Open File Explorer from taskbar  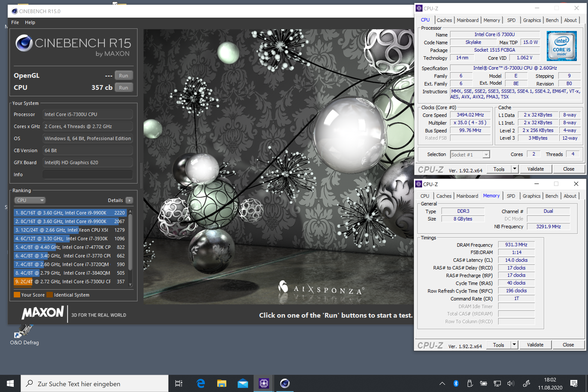coord(222,383)
